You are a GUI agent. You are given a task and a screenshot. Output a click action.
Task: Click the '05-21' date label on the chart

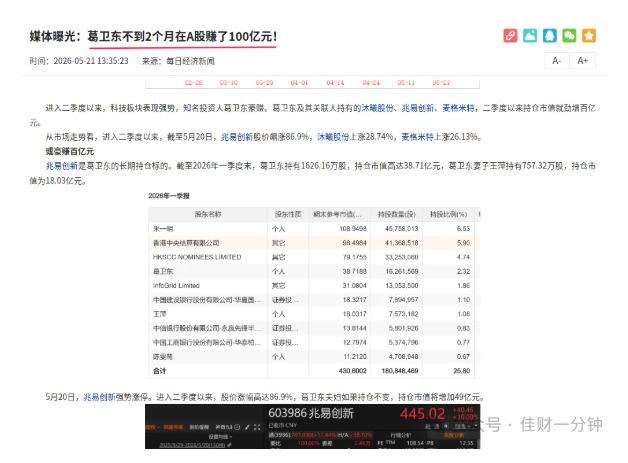[x=441, y=83]
